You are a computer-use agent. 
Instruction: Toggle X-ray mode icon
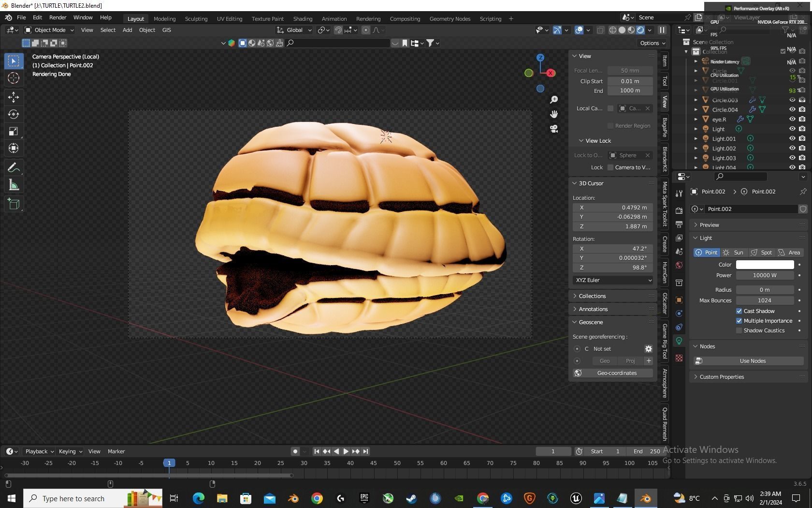600,30
